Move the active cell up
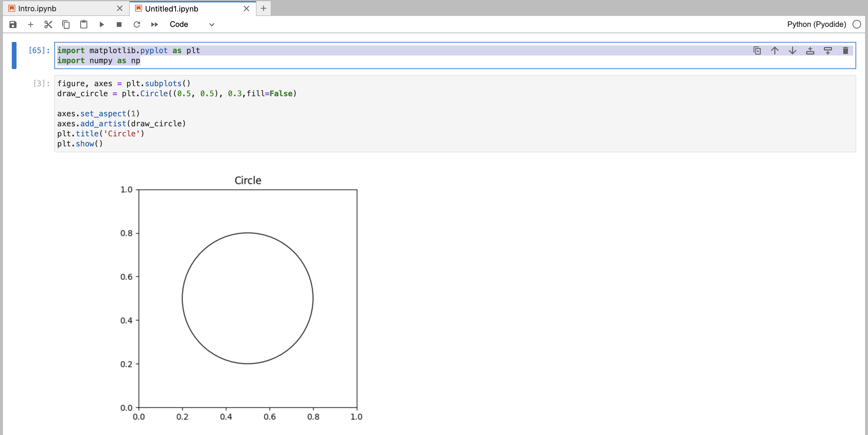The width and height of the screenshot is (868, 435). [x=775, y=50]
